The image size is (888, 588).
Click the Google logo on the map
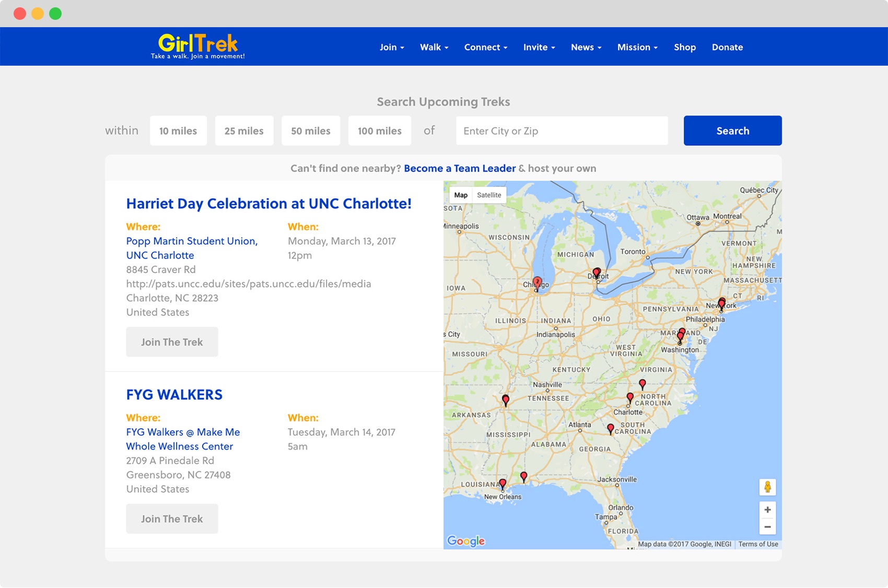tap(466, 541)
